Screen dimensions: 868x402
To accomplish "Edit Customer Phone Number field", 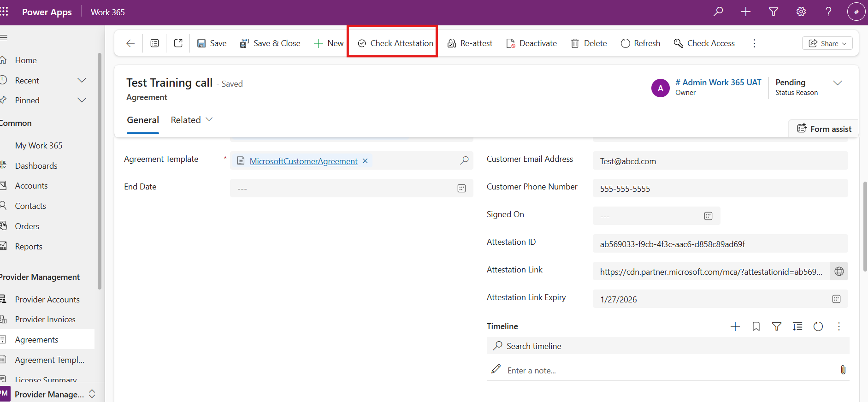I will point(720,188).
